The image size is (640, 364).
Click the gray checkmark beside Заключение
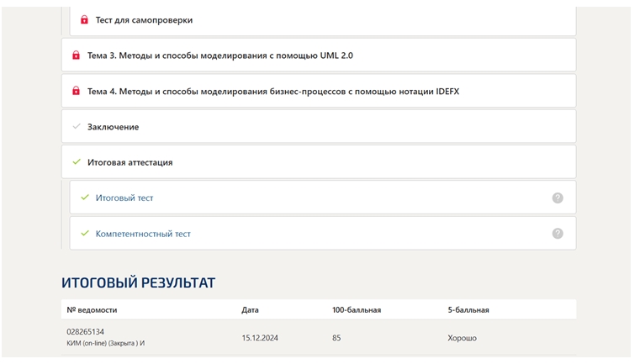(77, 126)
